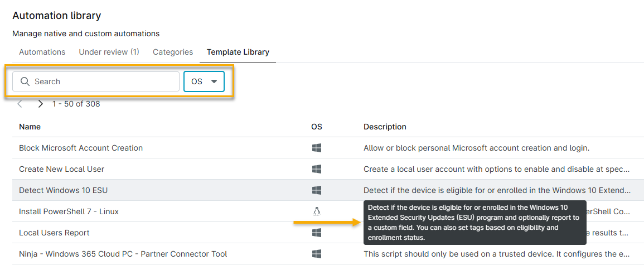The width and height of the screenshot is (644, 265).
Task: Click Windows icon for Ninja Windows 365 row
Action: click(316, 254)
